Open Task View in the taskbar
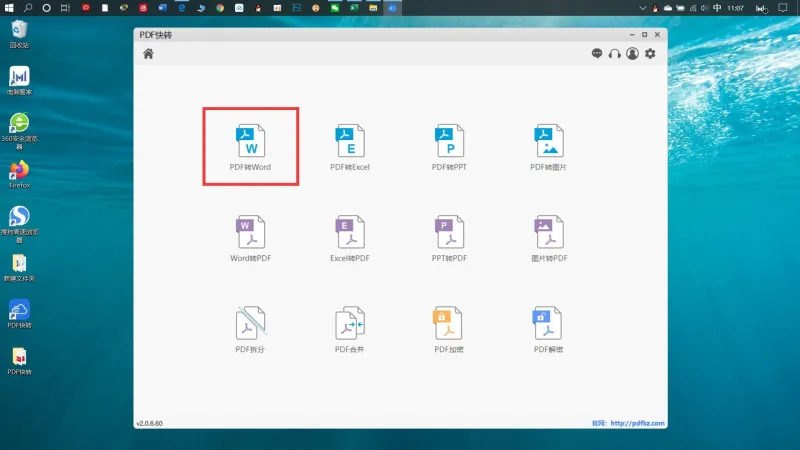 (65, 8)
